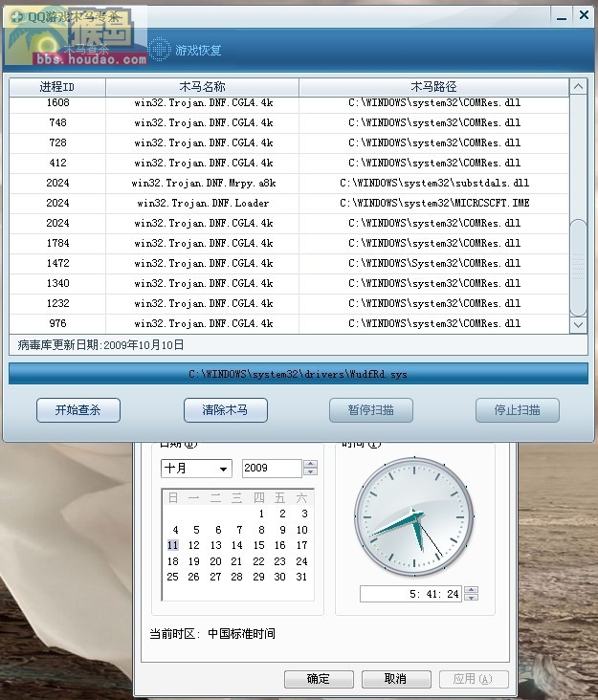The width and height of the screenshot is (598, 700).
Task: Select the row with process ID 1784
Action: (x=289, y=243)
